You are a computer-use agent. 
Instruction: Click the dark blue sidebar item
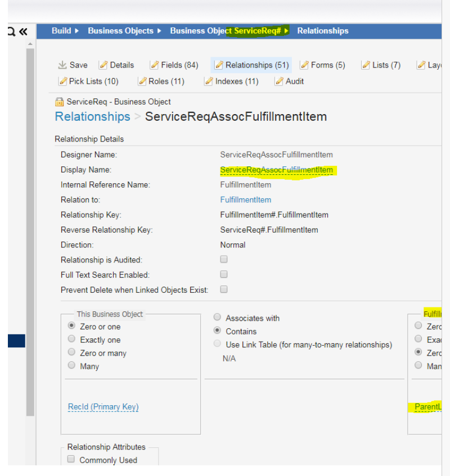tap(16, 341)
